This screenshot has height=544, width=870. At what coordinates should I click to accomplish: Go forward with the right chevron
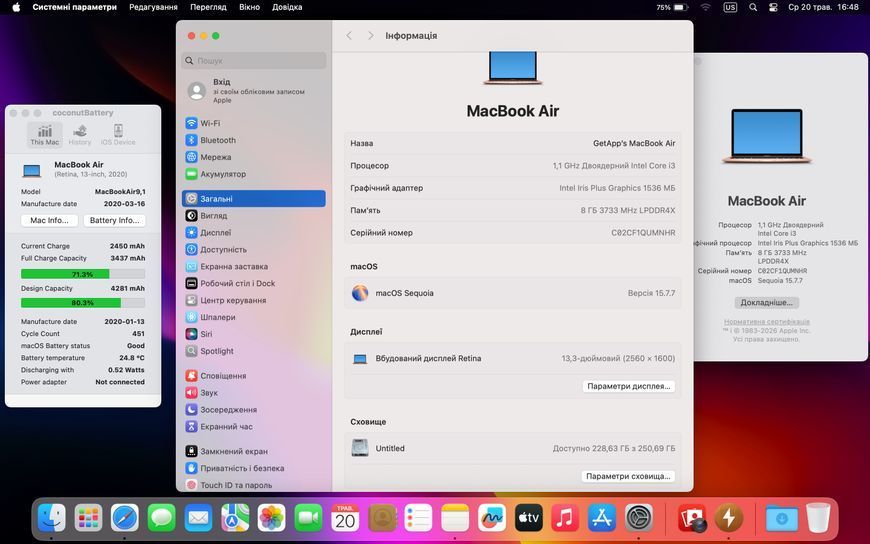(x=371, y=36)
